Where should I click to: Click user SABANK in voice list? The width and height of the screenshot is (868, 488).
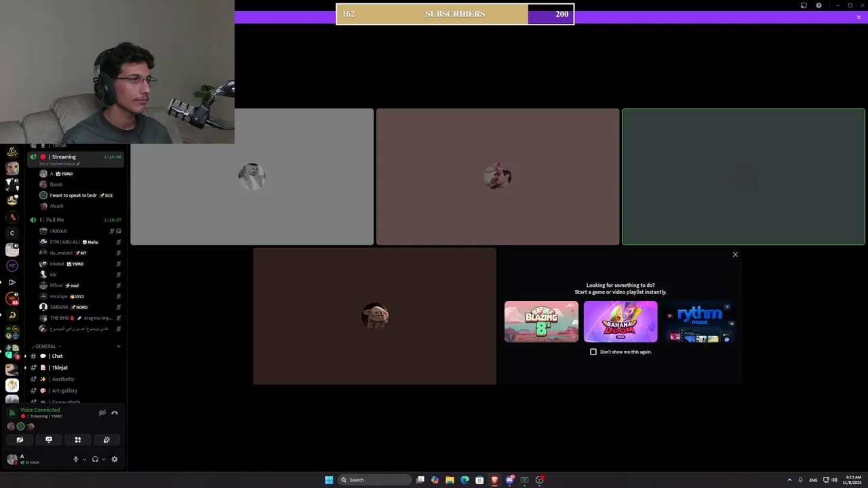[80, 307]
